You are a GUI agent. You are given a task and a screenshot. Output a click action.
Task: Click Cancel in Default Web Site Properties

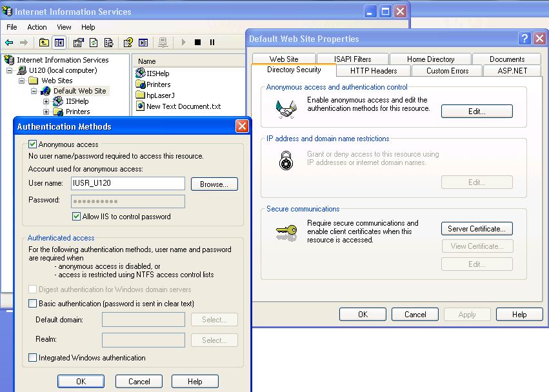pos(415,314)
